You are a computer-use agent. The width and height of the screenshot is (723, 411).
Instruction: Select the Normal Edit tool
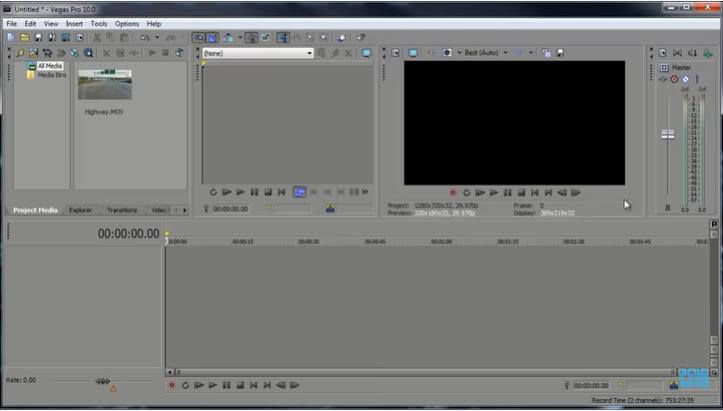coord(283,38)
